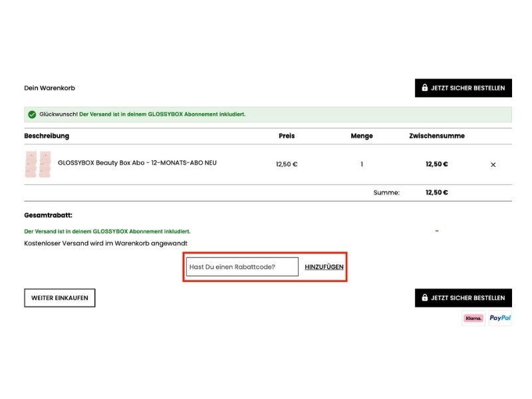Remove the GLOSSYBOX item with the X
532x399 pixels.
pyautogui.click(x=493, y=165)
